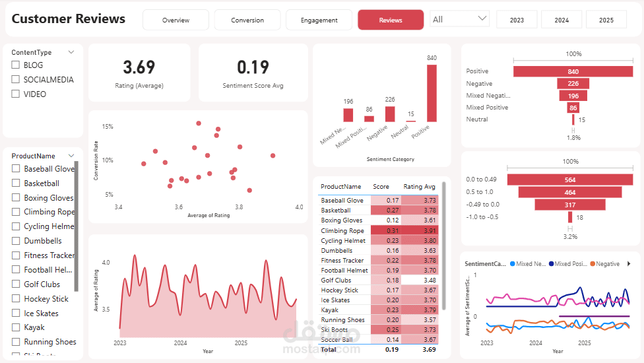Filter by year 2024
This screenshot has width=644, height=363.
[x=562, y=20]
